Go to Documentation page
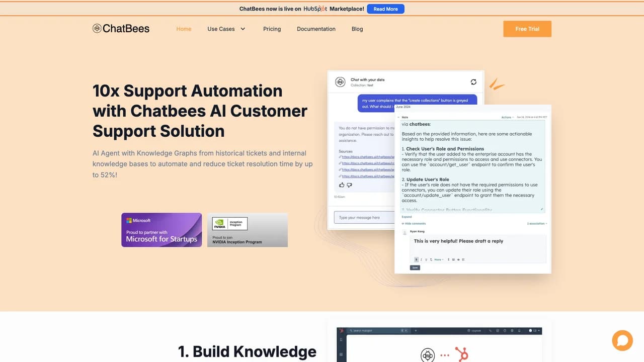Screen dimensions: 644x362 [316, 29]
